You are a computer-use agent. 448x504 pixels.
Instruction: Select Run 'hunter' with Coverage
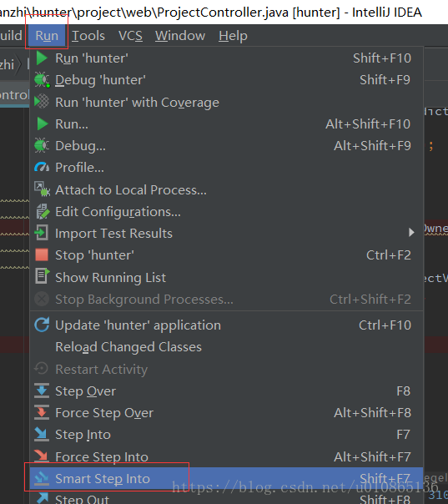coord(226,102)
